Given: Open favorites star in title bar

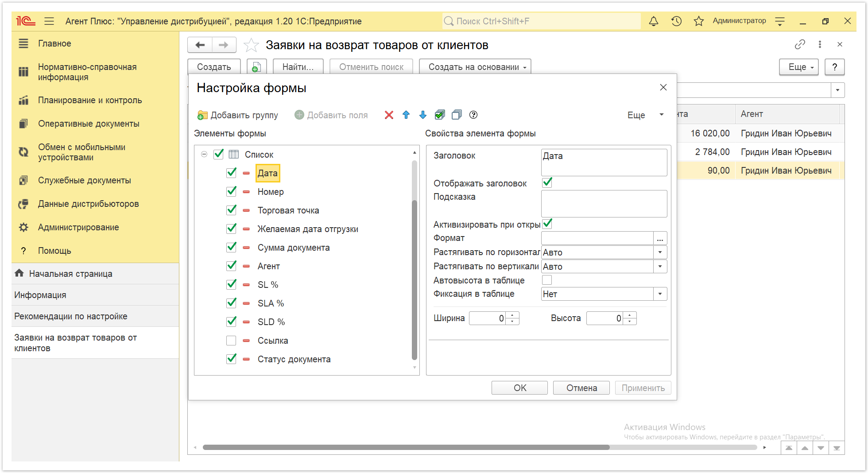Looking at the screenshot, I should coord(699,21).
